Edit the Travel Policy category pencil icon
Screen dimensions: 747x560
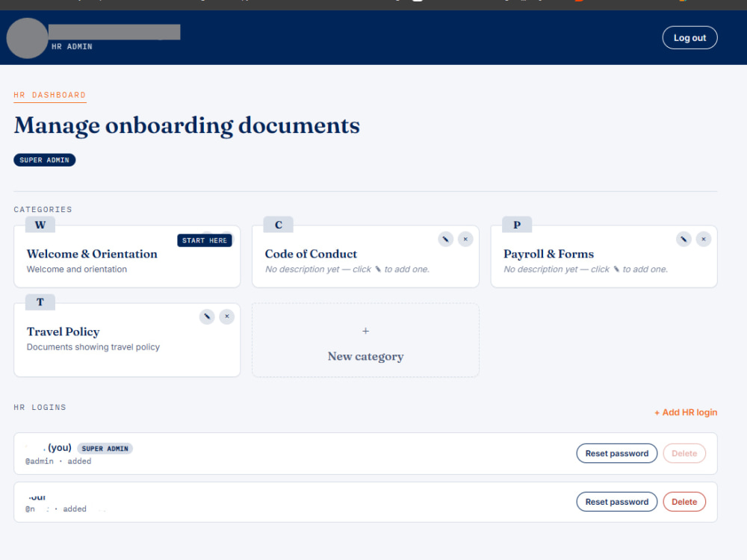(207, 317)
